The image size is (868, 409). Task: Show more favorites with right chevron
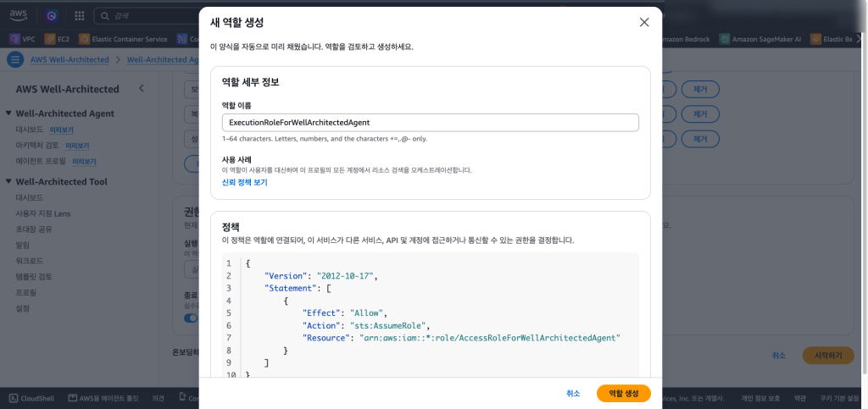(x=860, y=39)
